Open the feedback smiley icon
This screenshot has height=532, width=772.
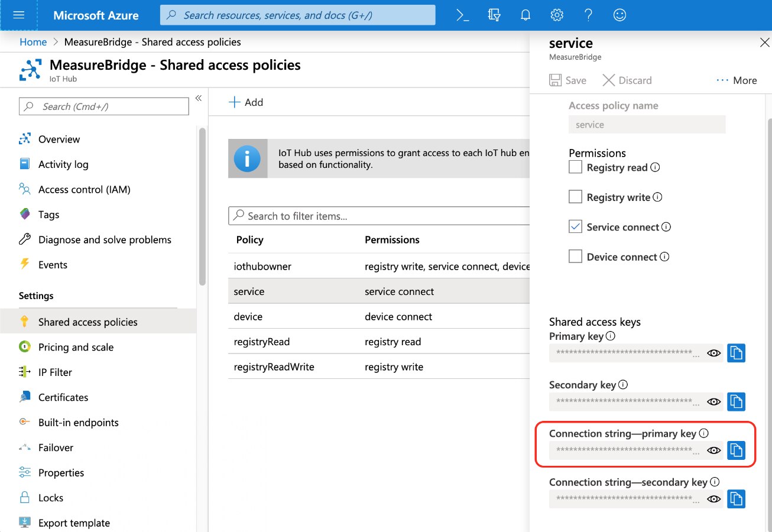tap(619, 15)
